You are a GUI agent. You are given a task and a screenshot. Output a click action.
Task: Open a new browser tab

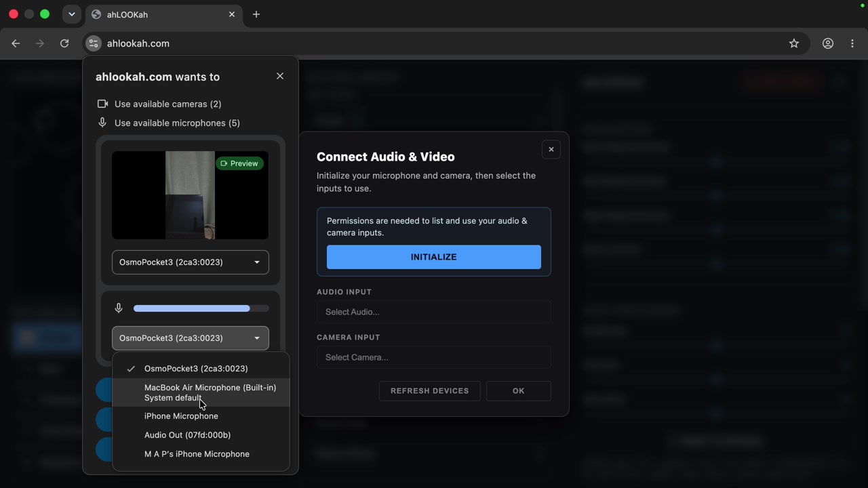(x=256, y=14)
